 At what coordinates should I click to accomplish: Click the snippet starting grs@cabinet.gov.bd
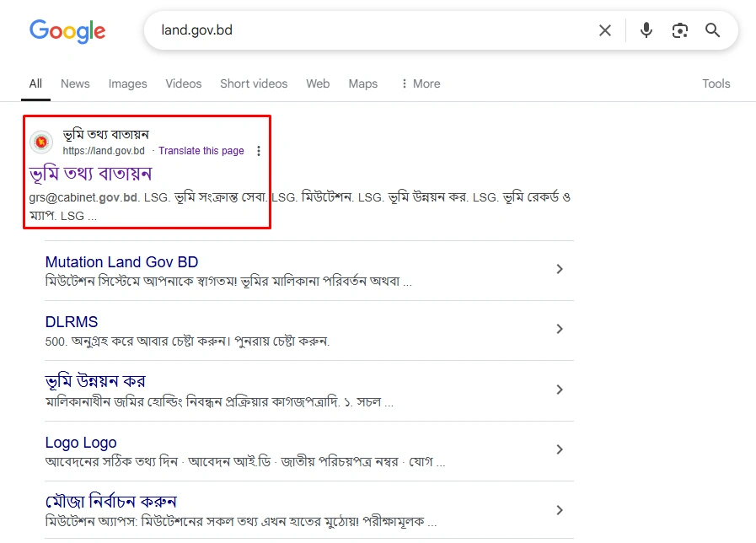tap(299, 207)
